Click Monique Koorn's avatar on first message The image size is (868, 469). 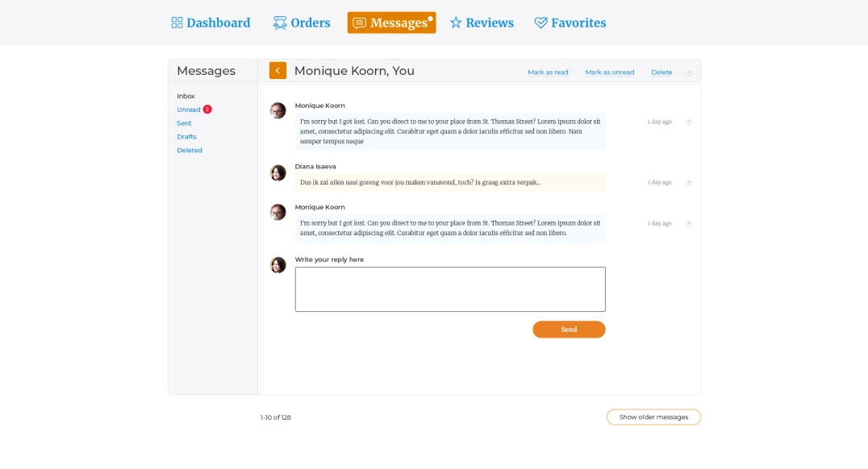point(278,110)
